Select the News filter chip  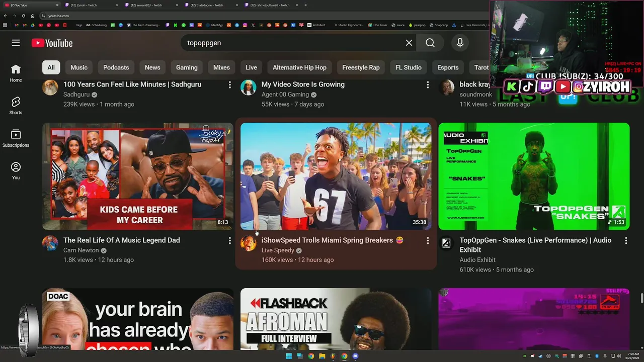click(152, 67)
